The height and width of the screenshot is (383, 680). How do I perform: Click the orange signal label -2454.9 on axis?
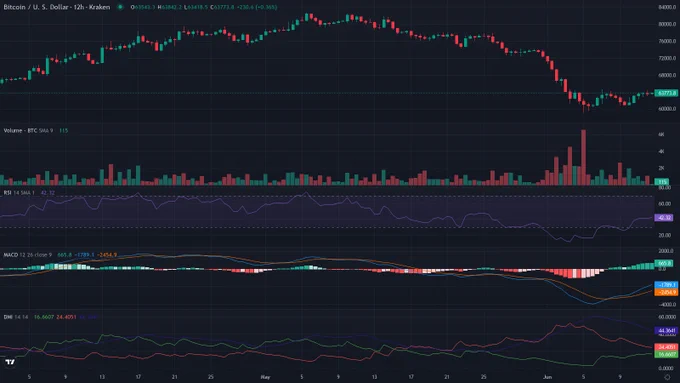tap(666, 292)
